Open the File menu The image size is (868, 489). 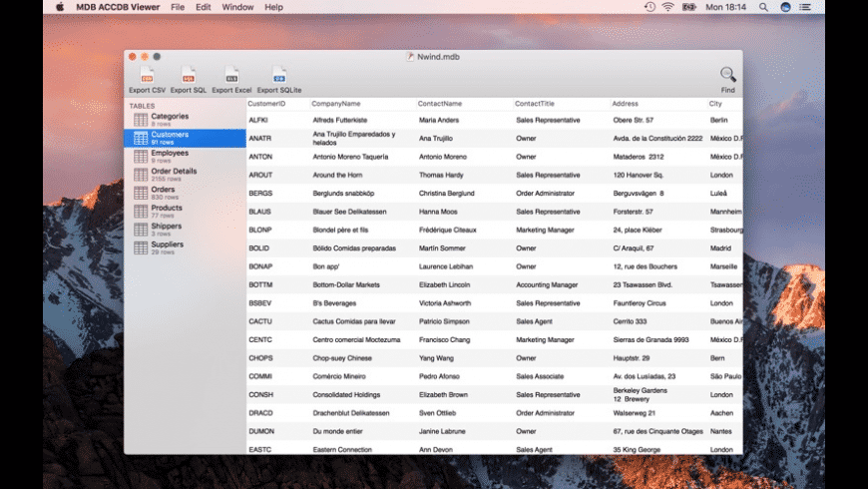178,7
